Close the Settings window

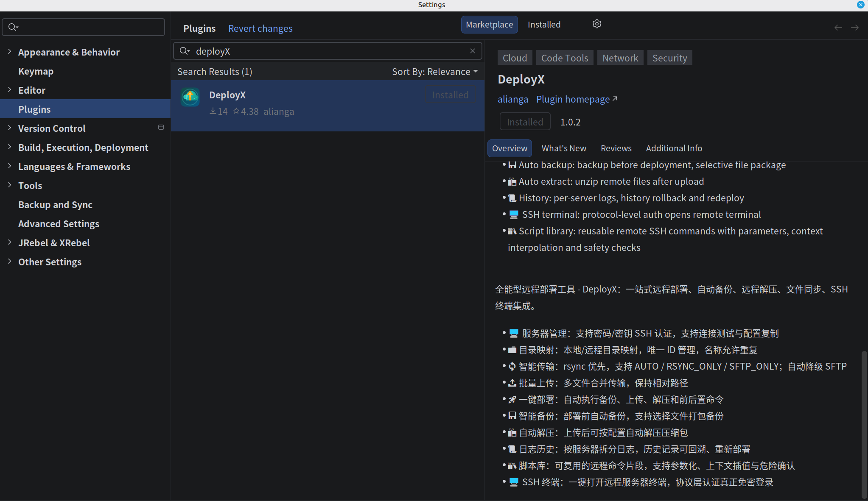pyautogui.click(x=860, y=5)
